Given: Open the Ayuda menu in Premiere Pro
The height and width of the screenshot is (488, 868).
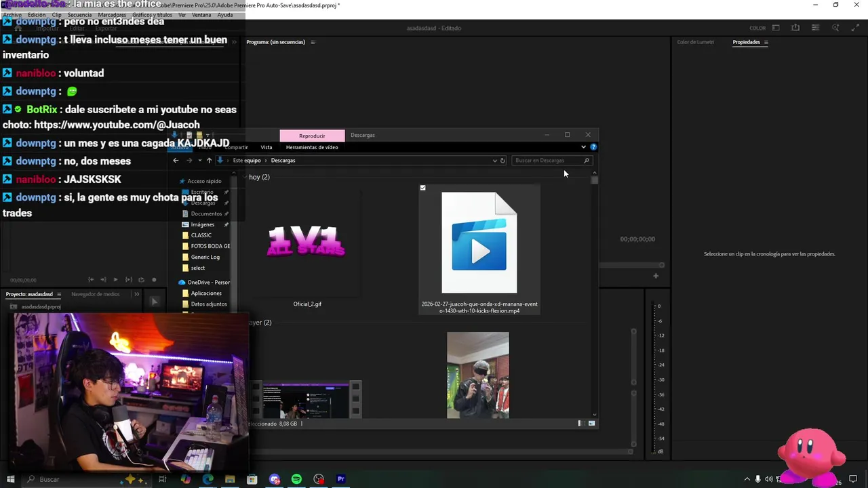Looking at the screenshot, I should pos(225,15).
